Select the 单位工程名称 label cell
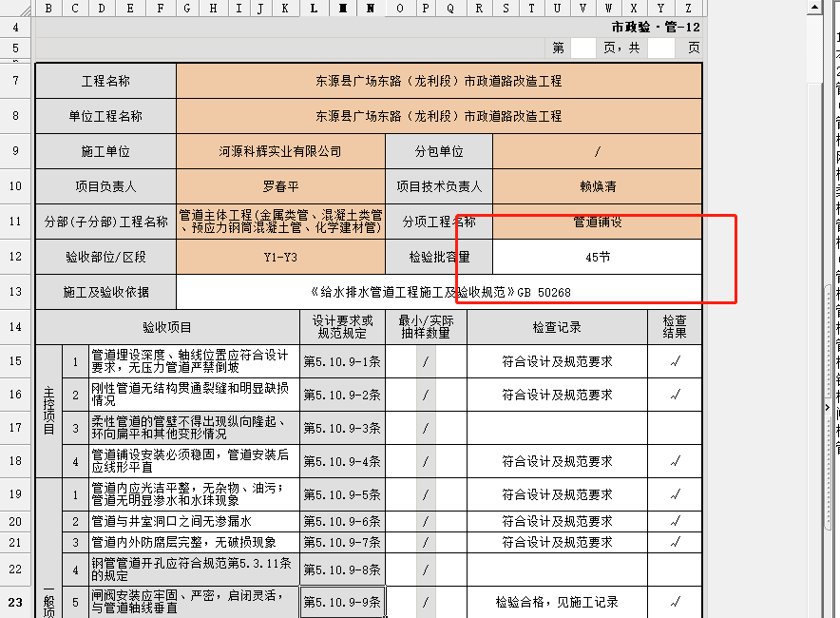The width and height of the screenshot is (840, 618). point(105,116)
